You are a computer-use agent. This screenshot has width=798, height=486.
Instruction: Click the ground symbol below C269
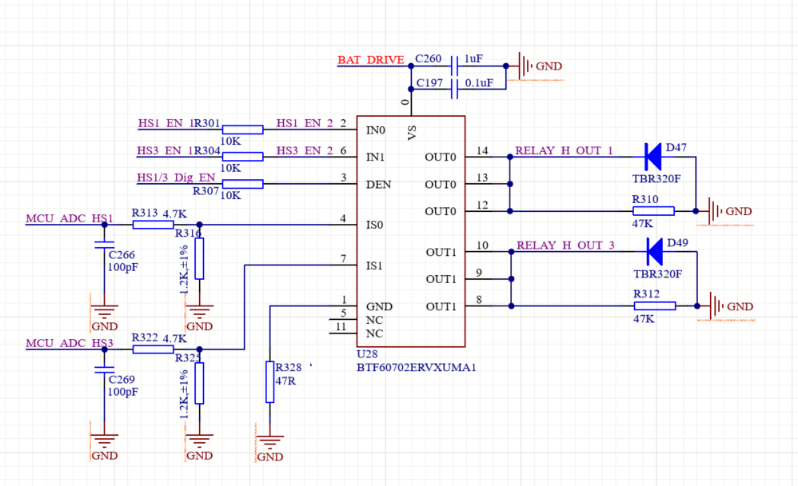tap(104, 441)
